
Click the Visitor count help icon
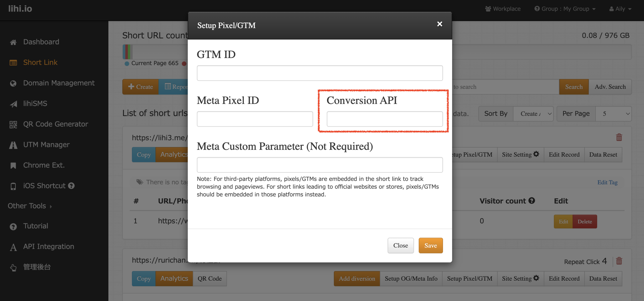pyautogui.click(x=532, y=200)
